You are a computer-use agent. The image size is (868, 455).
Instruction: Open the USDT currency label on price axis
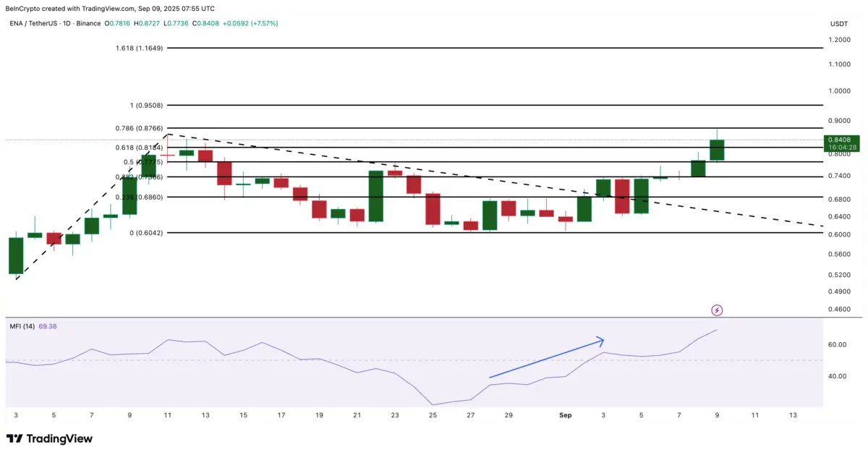[x=839, y=23]
